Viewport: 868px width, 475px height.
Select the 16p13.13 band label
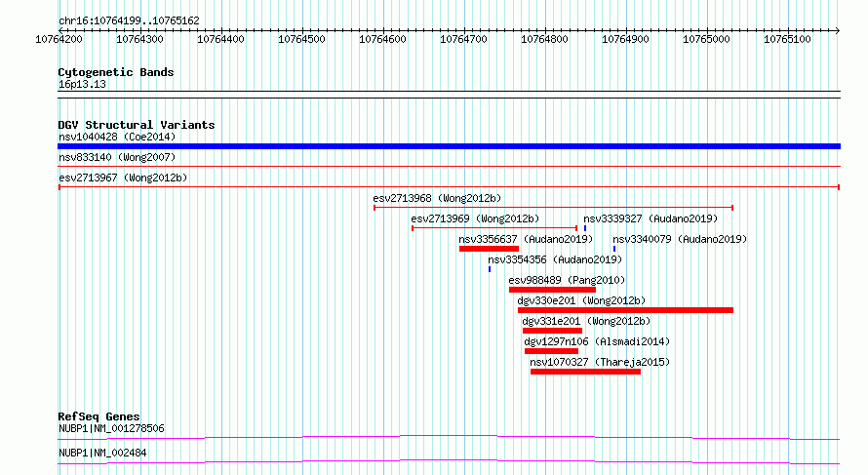pos(82,84)
